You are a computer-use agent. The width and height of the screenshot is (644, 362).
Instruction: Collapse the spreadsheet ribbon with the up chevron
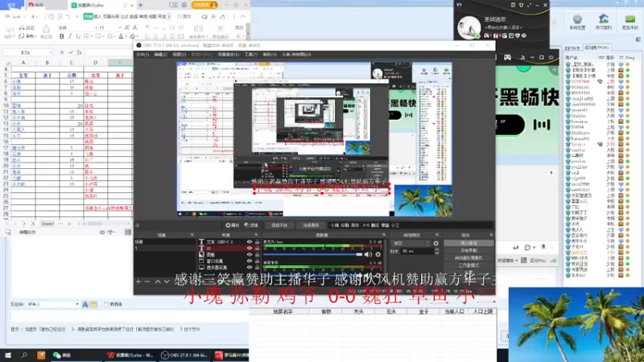tap(243, 16)
